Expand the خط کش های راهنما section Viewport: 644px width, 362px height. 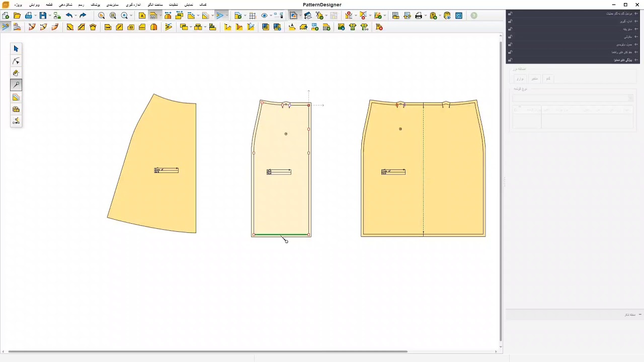pyautogui.click(x=636, y=52)
